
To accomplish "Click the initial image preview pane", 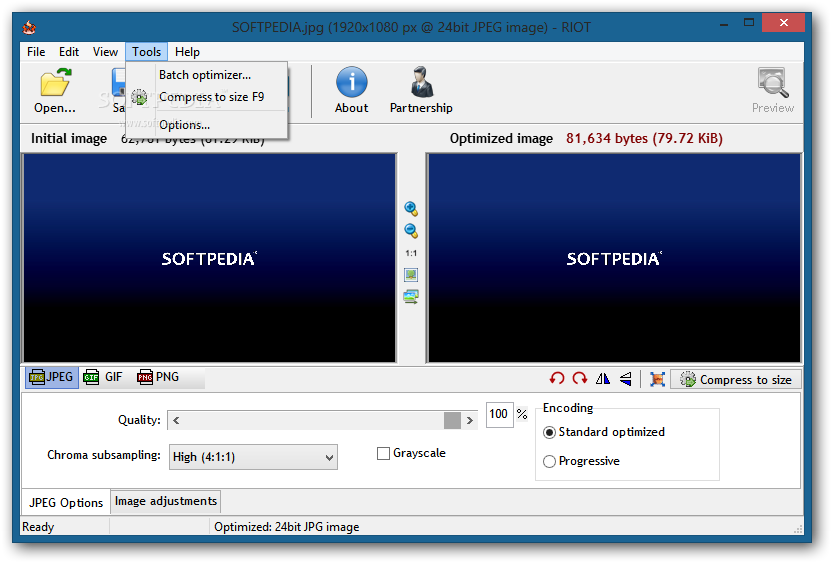I will point(209,258).
